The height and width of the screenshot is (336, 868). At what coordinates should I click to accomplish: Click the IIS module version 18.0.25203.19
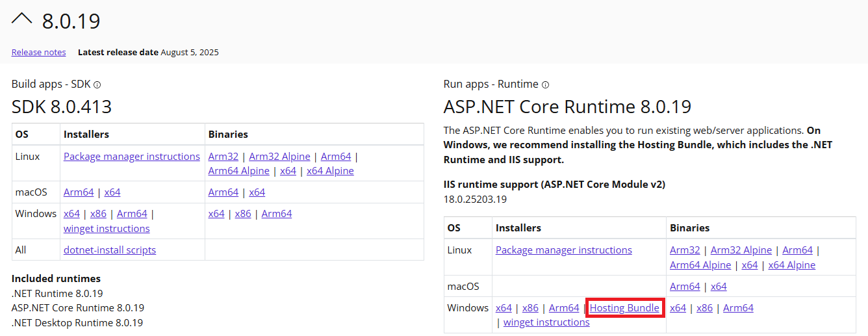(475, 199)
